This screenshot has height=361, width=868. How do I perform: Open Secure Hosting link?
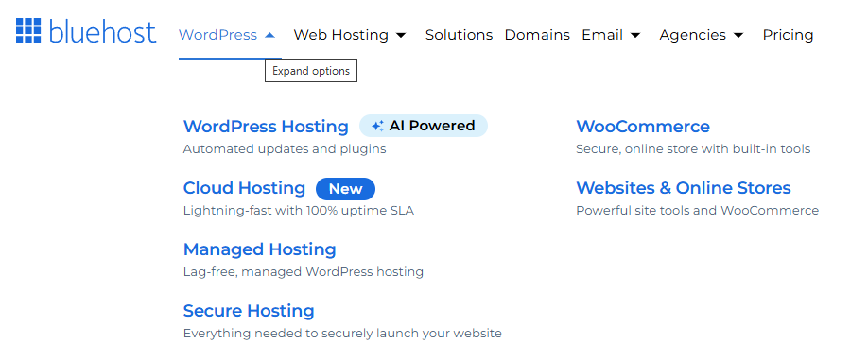(249, 311)
